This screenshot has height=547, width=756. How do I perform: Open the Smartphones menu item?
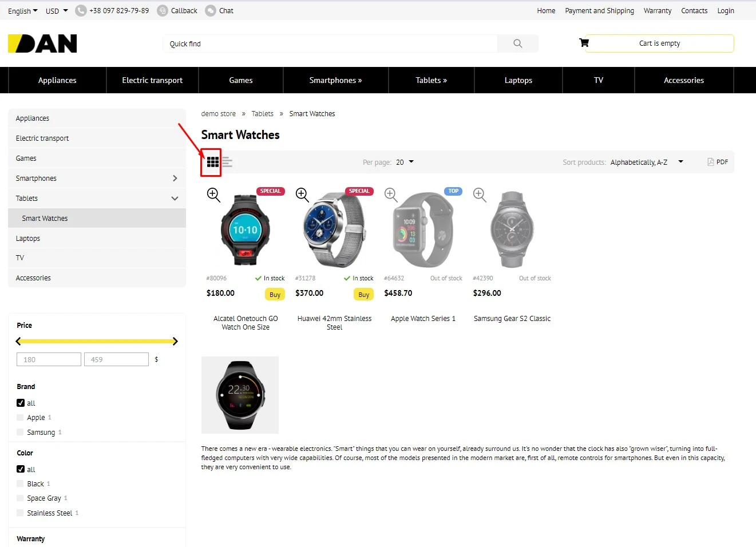335,80
